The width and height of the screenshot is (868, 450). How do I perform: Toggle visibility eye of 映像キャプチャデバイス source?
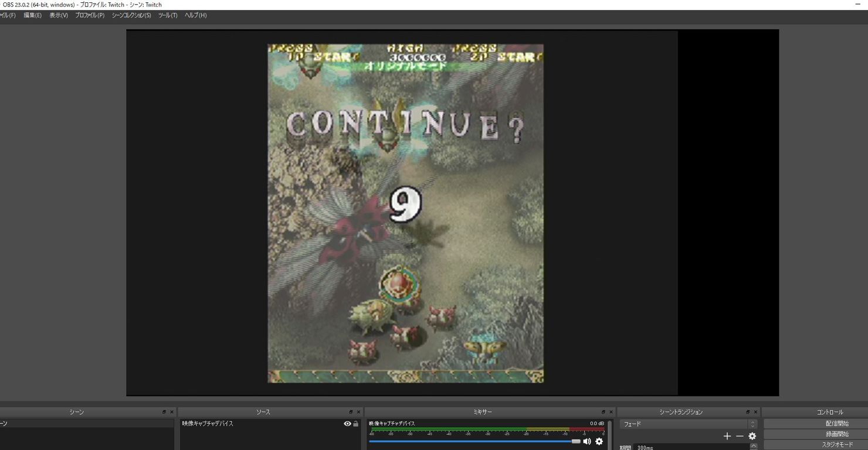click(x=347, y=424)
